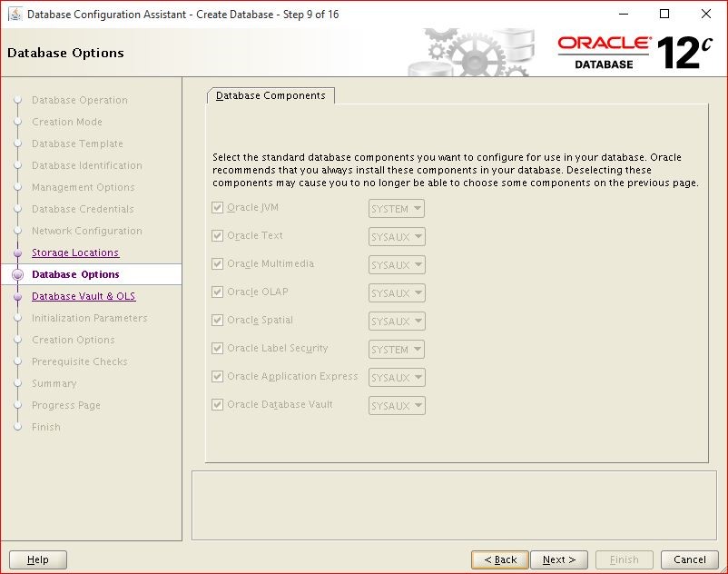Click the Oracle Database 12c logo
The image size is (728, 574).
(635, 53)
